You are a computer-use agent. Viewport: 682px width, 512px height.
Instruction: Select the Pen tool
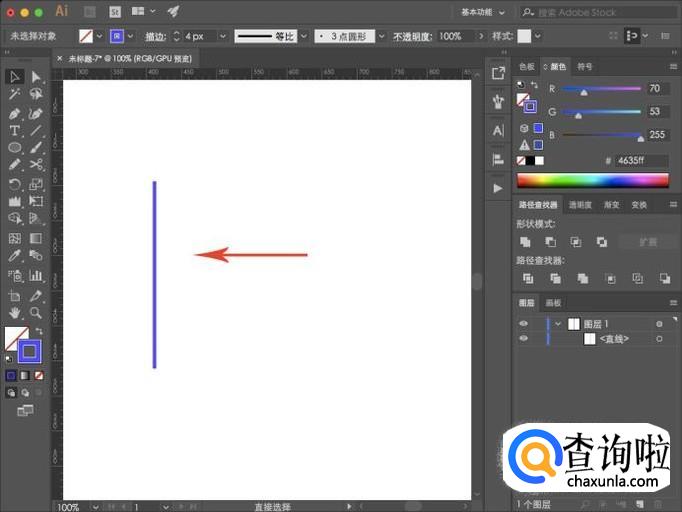[x=14, y=113]
